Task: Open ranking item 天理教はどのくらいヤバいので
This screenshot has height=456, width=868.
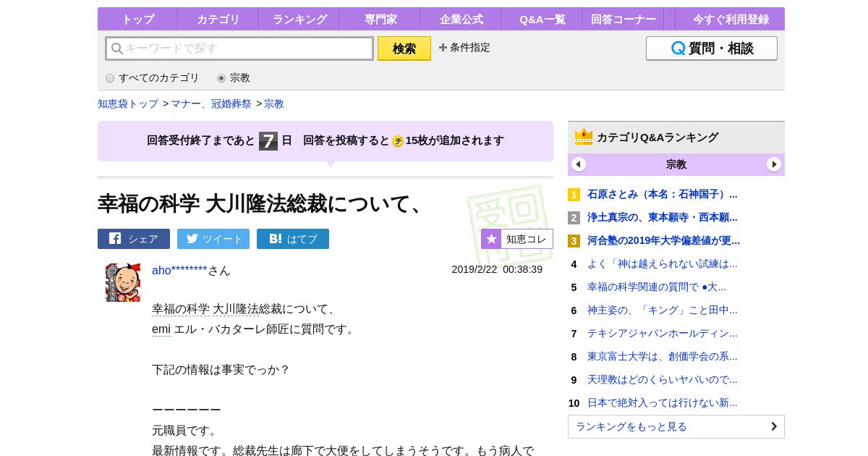Action: 663,379
